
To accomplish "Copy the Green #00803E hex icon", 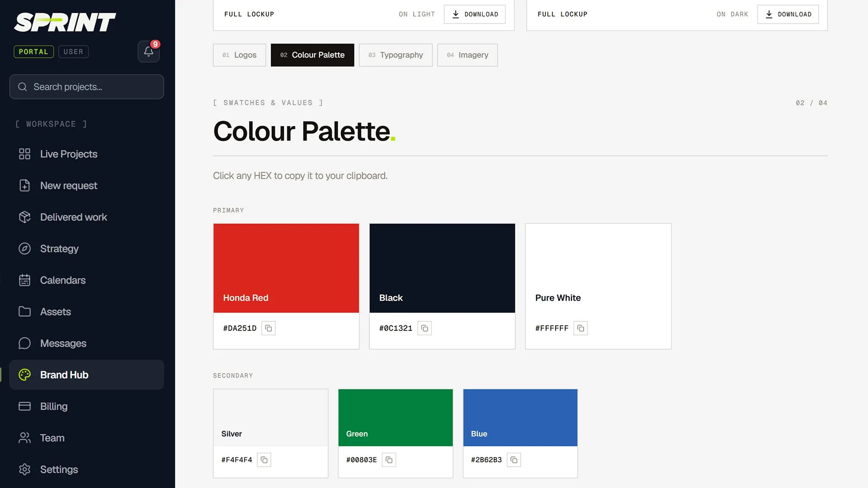I will coord(389,460).
